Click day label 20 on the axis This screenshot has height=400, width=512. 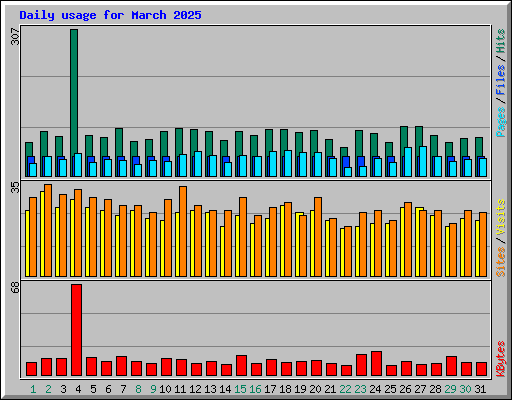[315, 389]
